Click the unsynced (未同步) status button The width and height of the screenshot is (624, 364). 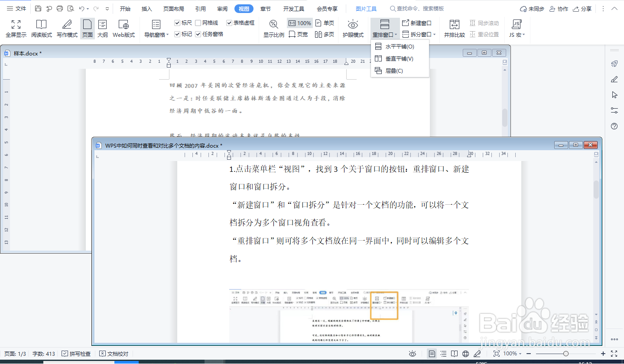click(x=532, y=9)
